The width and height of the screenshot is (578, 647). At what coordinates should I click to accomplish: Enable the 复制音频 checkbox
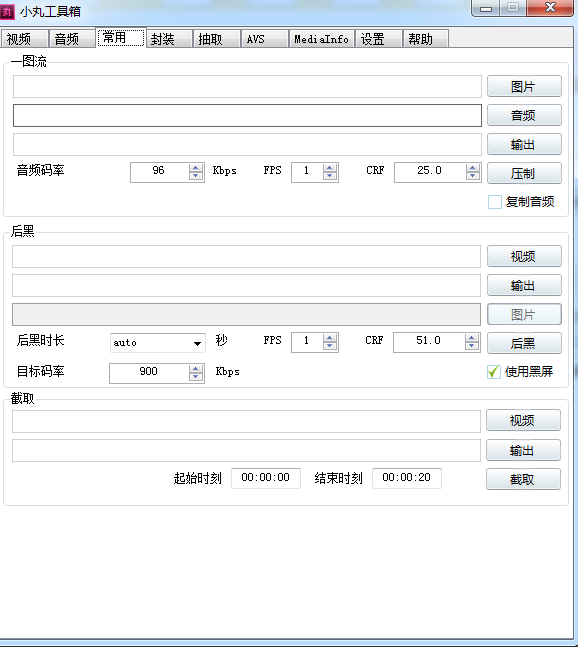pyautogui.click(x=495, y=202)
